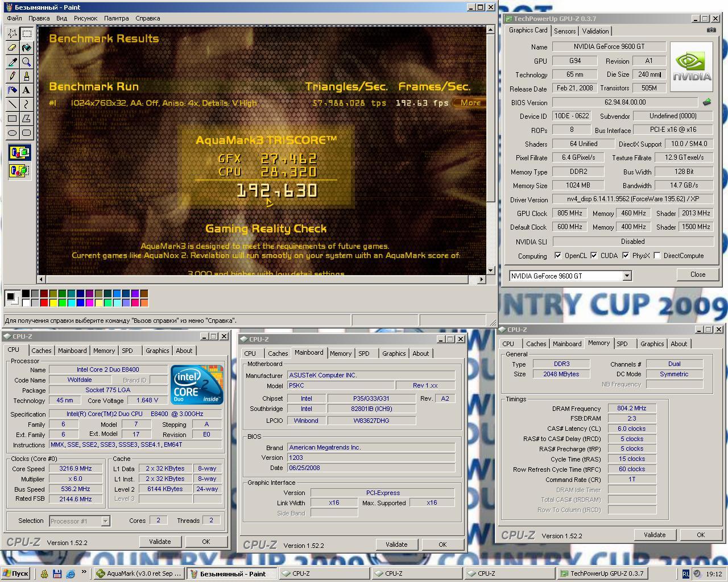Switch to the Validation tab in GPU-Z
728x582 pixels.
point(595,31)
